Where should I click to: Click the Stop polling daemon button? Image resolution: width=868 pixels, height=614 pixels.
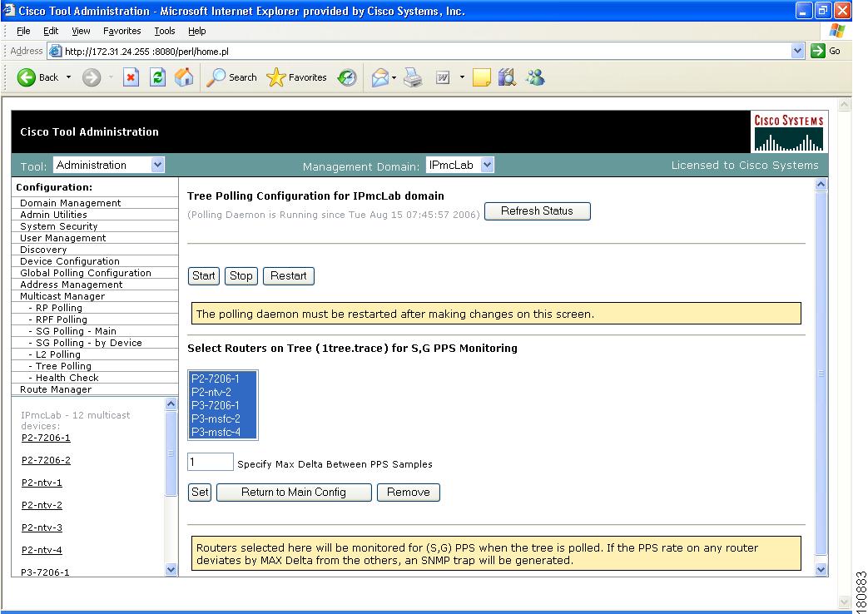pos(241,275)
